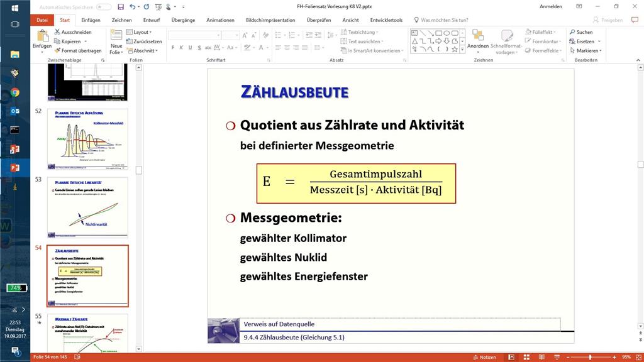644x362 pixels.
Task: Switch to the Übergänge tab
Action: coord(183,19)
